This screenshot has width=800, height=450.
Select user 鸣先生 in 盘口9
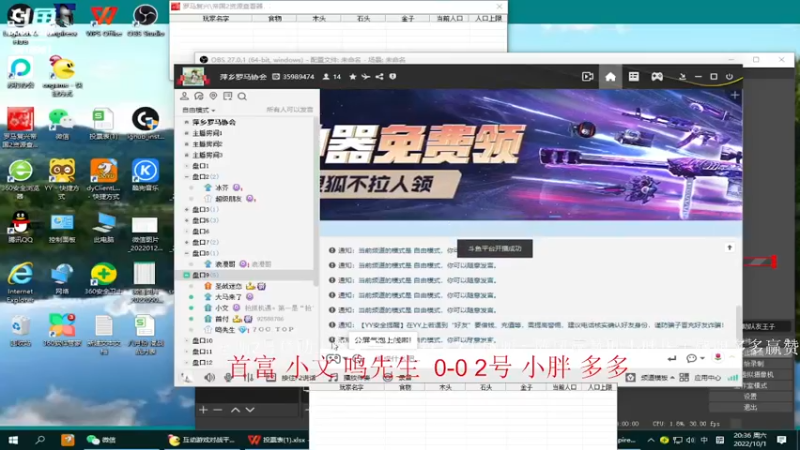[x=225, y=330]
